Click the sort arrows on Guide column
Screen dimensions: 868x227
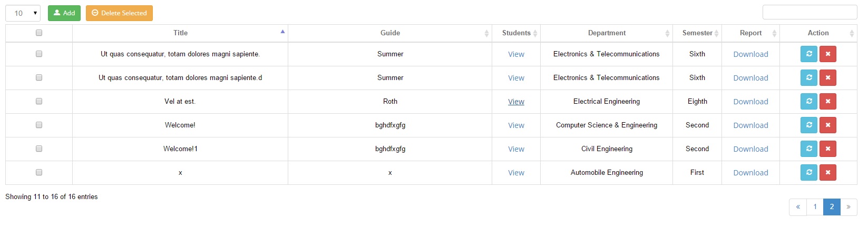coord(486,33)
